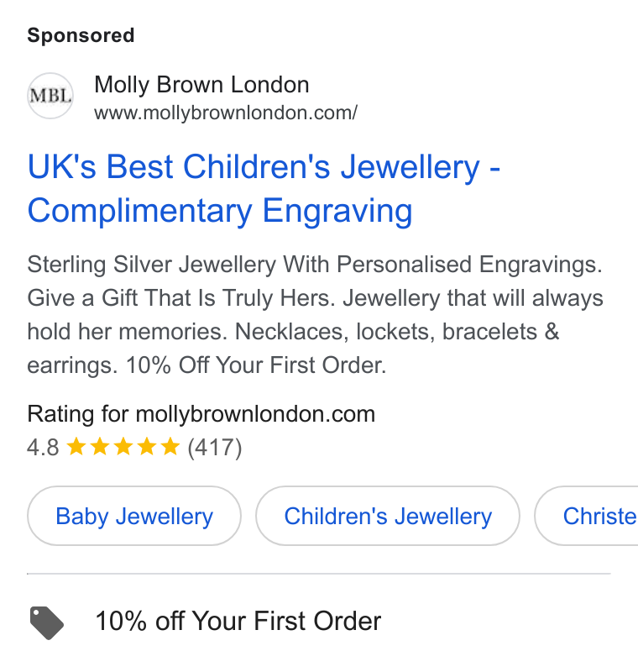Open the 10% off Your First Order promotion

(x=238, y=621)
